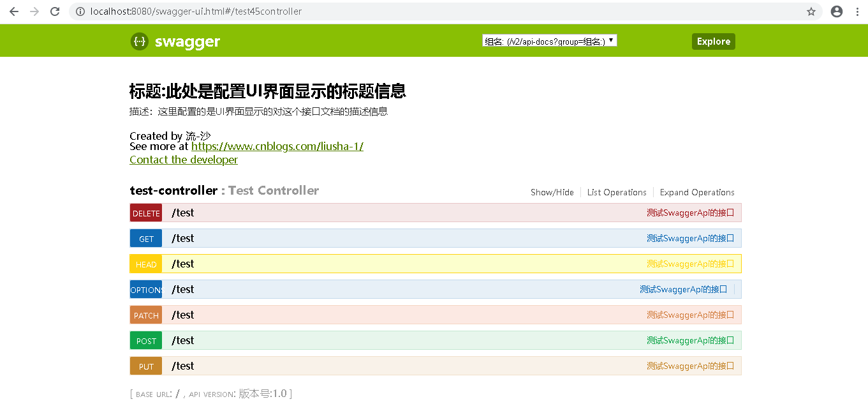868x413 pixels.
Task: Click the Created by 流-沙 text
Action: 170,135
